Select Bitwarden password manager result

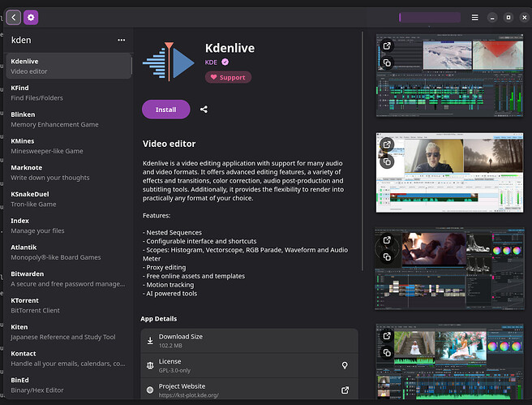coord(69,278)
